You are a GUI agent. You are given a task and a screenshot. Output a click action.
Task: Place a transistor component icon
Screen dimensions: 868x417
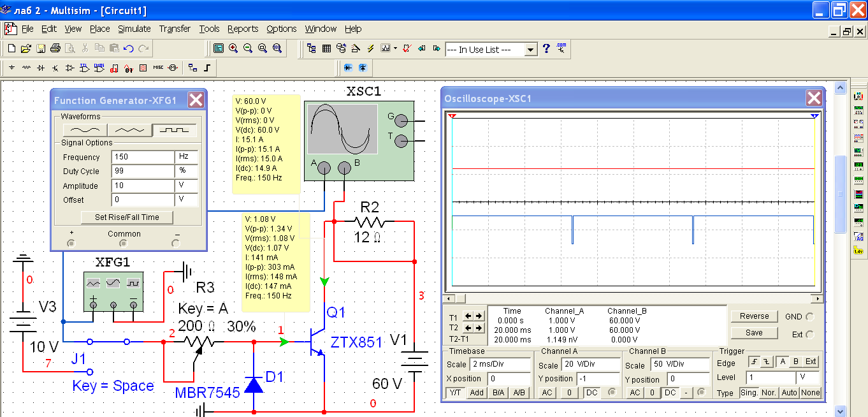tap(55, 68)
